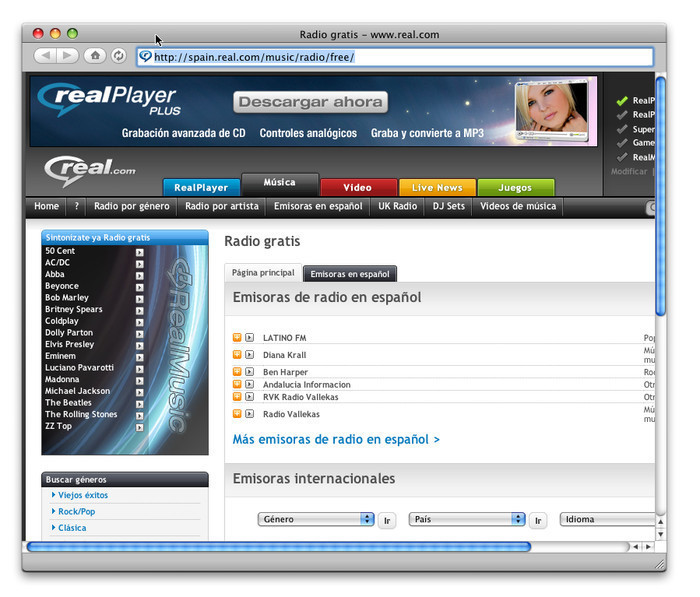Open DJ Sets in the navigation bar

click(449, 206)
